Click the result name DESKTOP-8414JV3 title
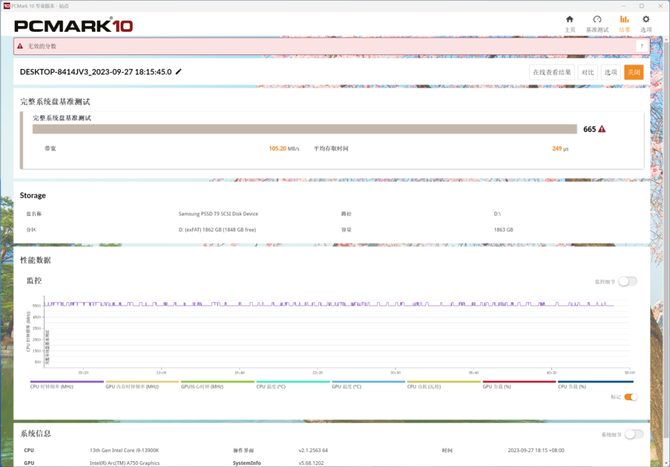Screen dimensions: 670x467 click(96, 72)
